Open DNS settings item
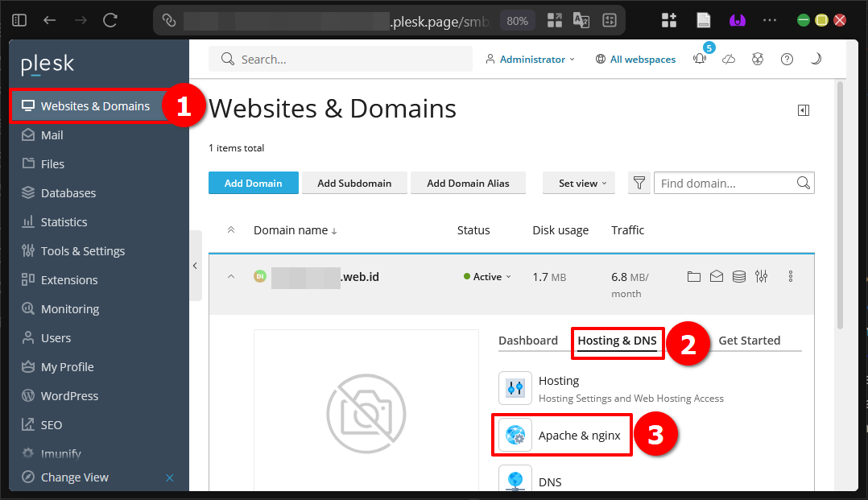This screenshot has width=868, height=500. click(531, 481)
